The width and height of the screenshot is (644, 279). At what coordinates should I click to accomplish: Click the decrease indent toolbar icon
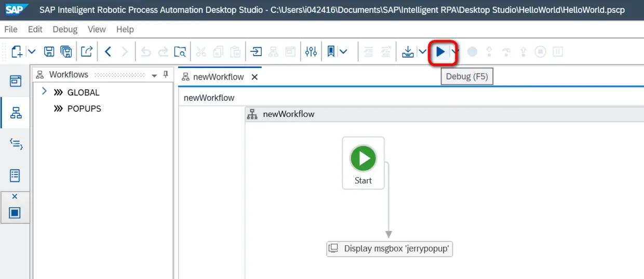pos(369,51)
